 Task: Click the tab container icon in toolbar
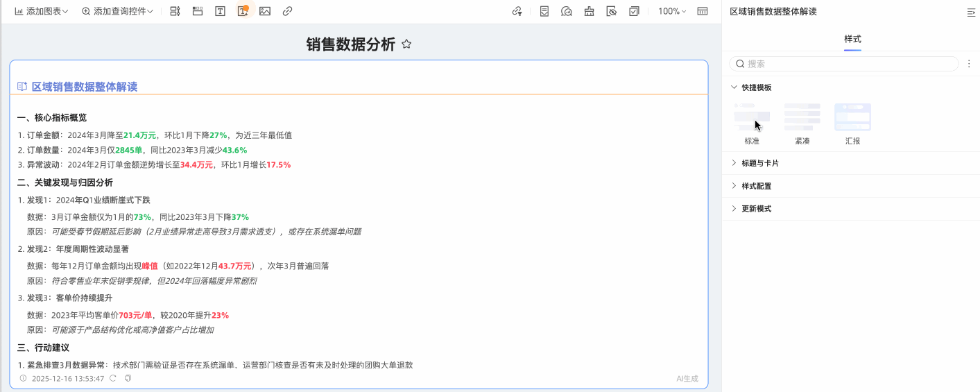click(x=198, y=11)
